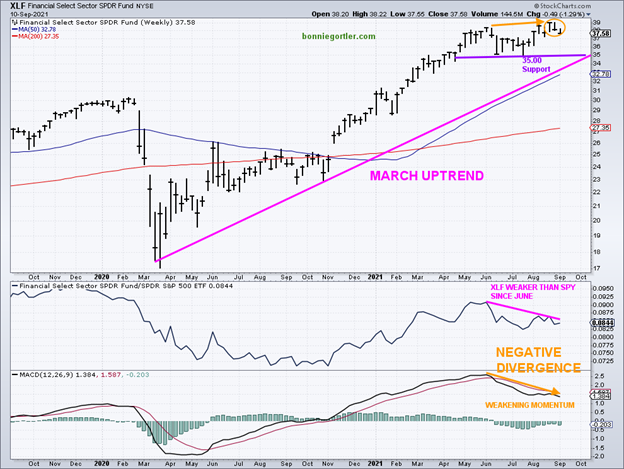Click the WEAKENING MOMENTUM label
This screenshot has width=624, height=469.
(530, 404)
